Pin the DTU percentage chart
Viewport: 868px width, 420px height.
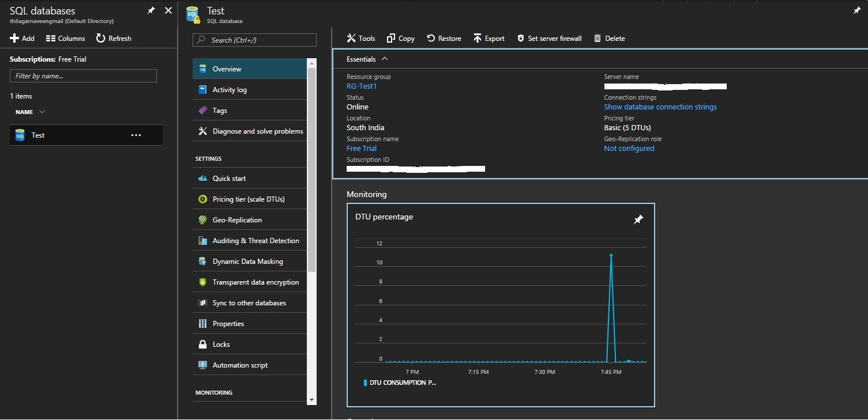(x=638, y=220)
